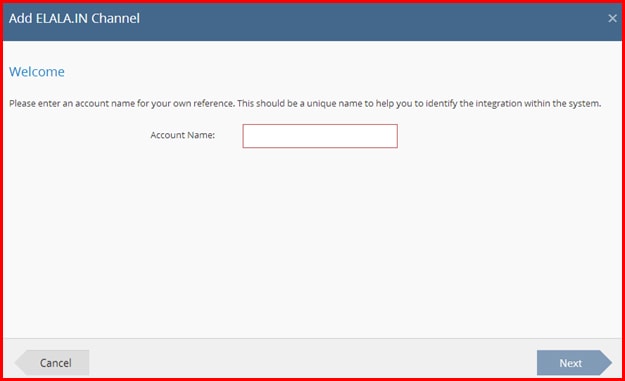Click the Welcome heading

37,72
